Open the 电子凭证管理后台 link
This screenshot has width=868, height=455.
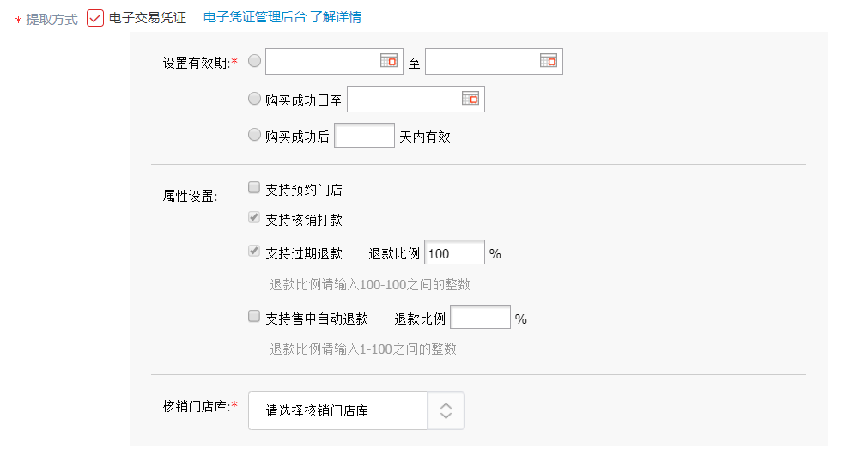[x=255, y=17]
